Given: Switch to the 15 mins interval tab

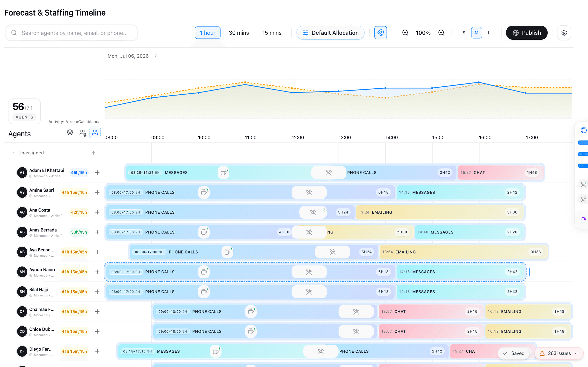Looking at the screenshot, I should point(272,33).
